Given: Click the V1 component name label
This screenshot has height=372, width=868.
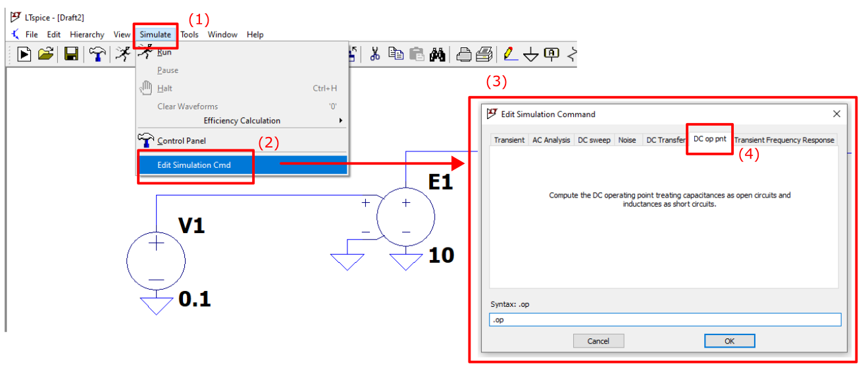Looking at the screenshot, I should [192, 226].
